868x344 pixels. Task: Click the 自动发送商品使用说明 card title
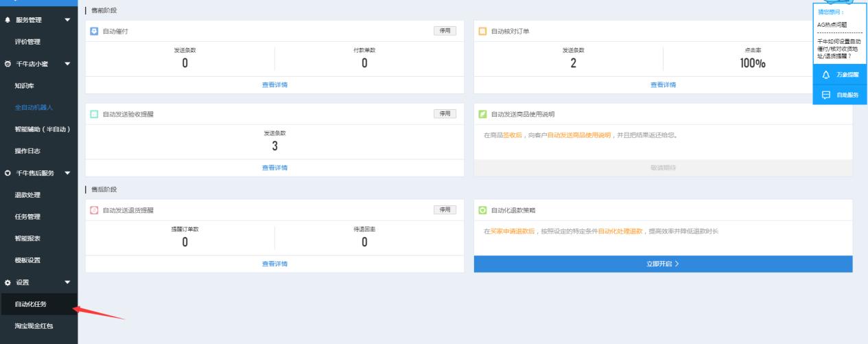[x=523, y=114]
